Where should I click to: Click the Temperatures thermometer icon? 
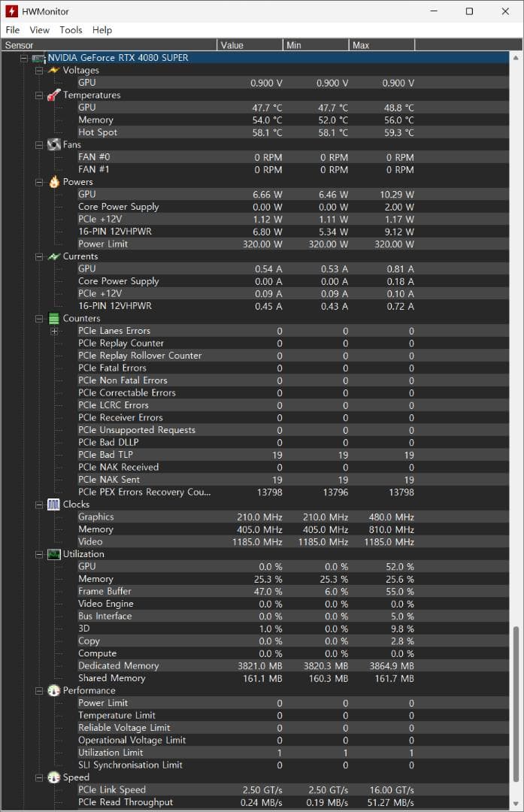click(x=54, y=95)
